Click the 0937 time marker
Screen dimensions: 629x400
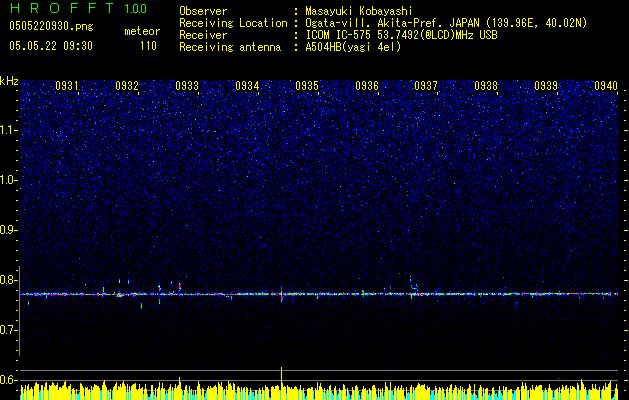pyautogui.click(x=426, y=86)
